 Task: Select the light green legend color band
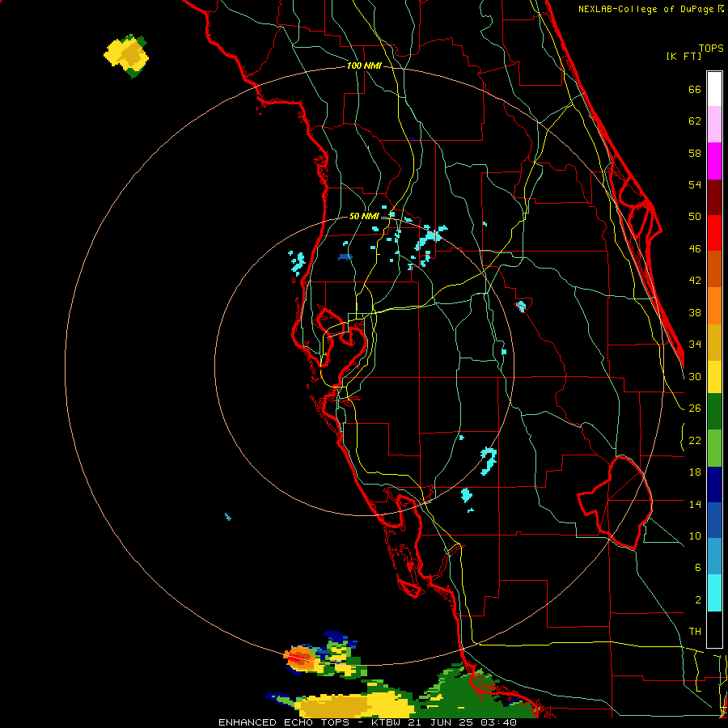tap(714, 447)
